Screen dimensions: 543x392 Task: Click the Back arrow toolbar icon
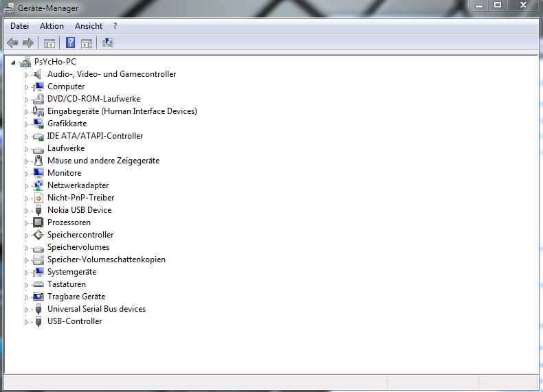click(12, 43)
